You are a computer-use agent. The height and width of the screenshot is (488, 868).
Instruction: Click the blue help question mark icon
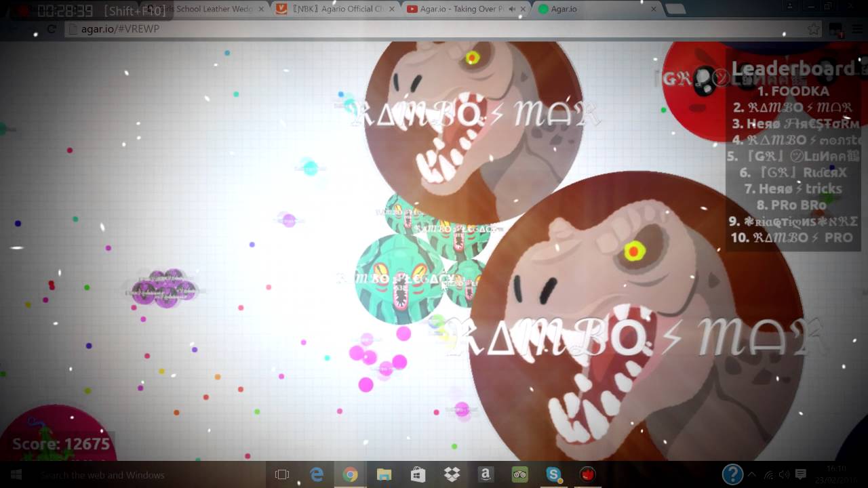click(732, 474)
